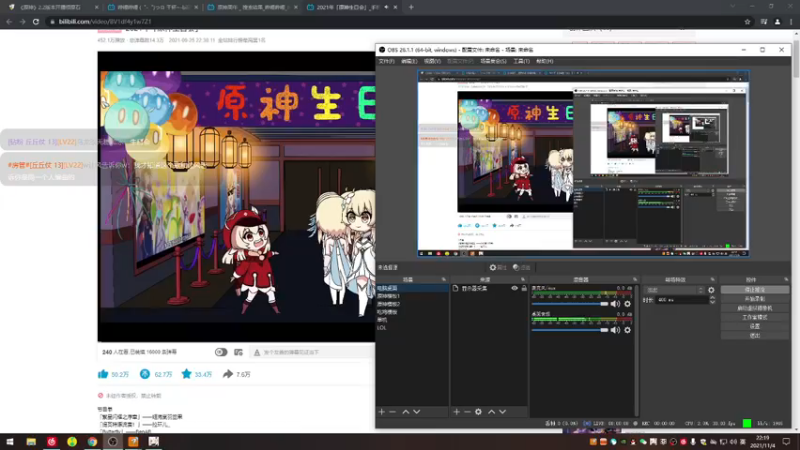Pop out the scenes dock using its header icon
This screenshot has height=450, width=800.
coord(443,280)
